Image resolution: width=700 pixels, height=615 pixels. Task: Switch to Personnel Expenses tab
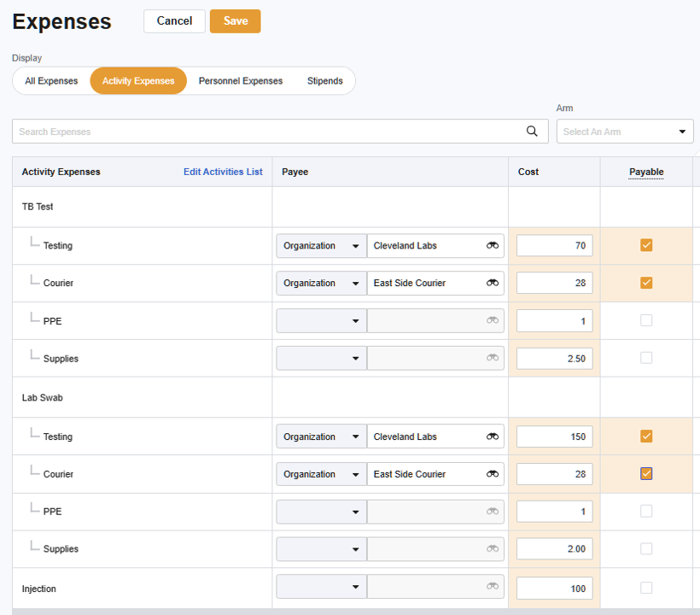pos(241,81)
